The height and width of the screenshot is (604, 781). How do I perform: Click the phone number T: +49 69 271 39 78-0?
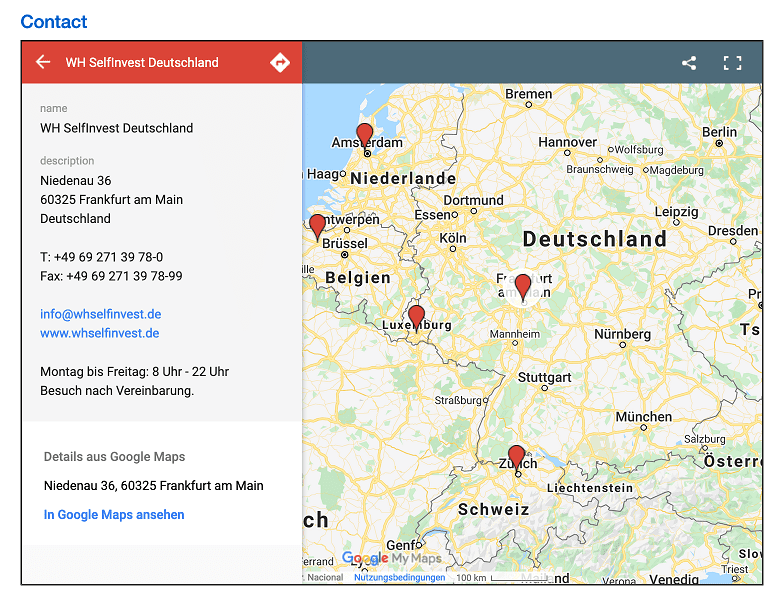[102, 257]
